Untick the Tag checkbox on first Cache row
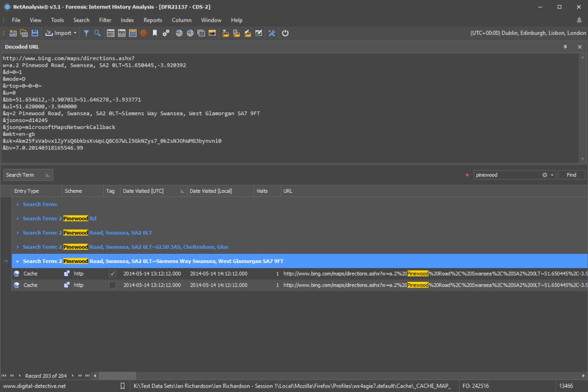Image resolution: width=588 pixels, height=392 pixels. click(x=112, y=273)
